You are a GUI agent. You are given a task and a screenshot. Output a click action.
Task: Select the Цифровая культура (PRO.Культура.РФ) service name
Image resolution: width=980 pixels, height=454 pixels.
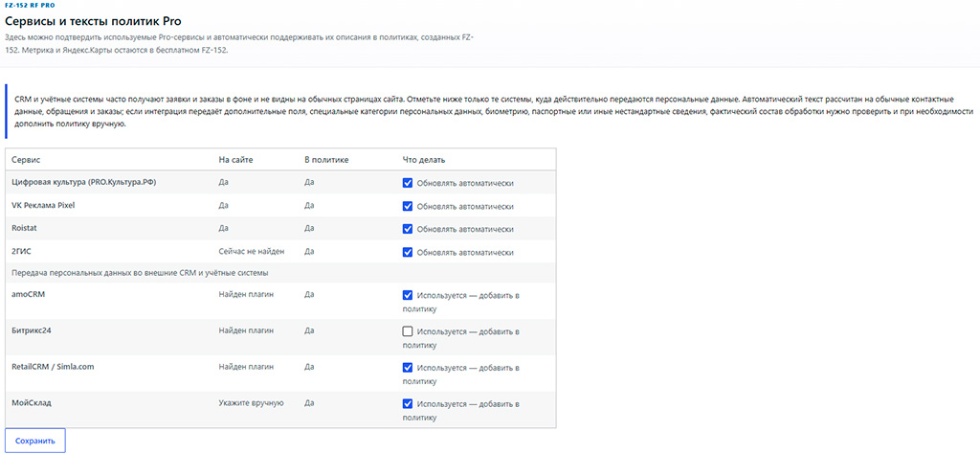[84, 183]
